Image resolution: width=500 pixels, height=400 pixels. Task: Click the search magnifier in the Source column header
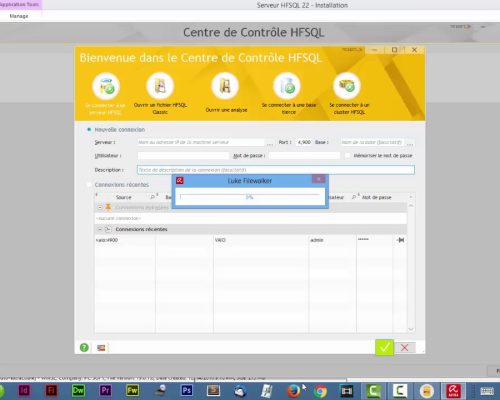152,197
